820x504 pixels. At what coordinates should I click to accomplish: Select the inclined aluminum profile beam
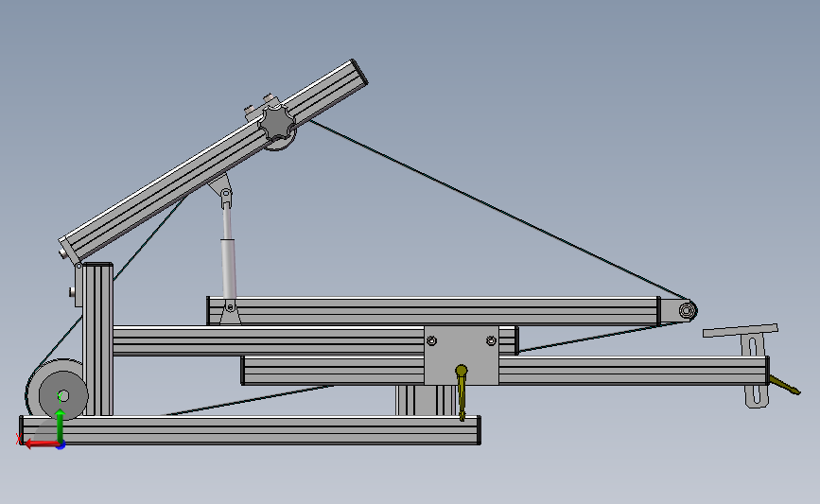click(214, 162)
